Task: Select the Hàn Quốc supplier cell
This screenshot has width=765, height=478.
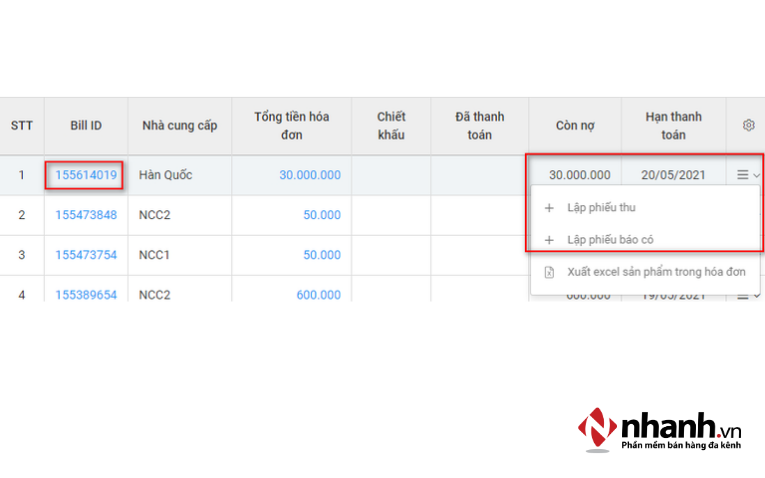Action: click(165, 175)
